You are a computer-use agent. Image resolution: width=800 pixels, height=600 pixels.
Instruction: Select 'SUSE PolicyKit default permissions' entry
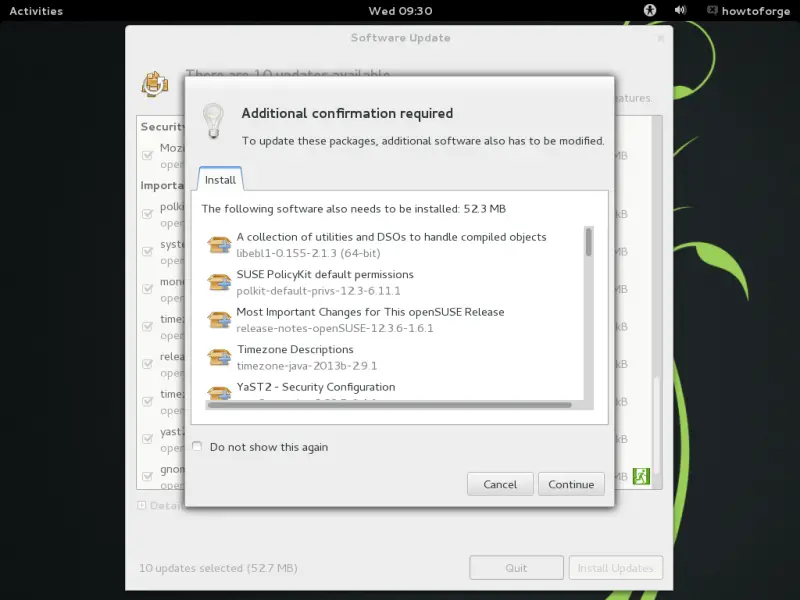[x=394, y=282]
